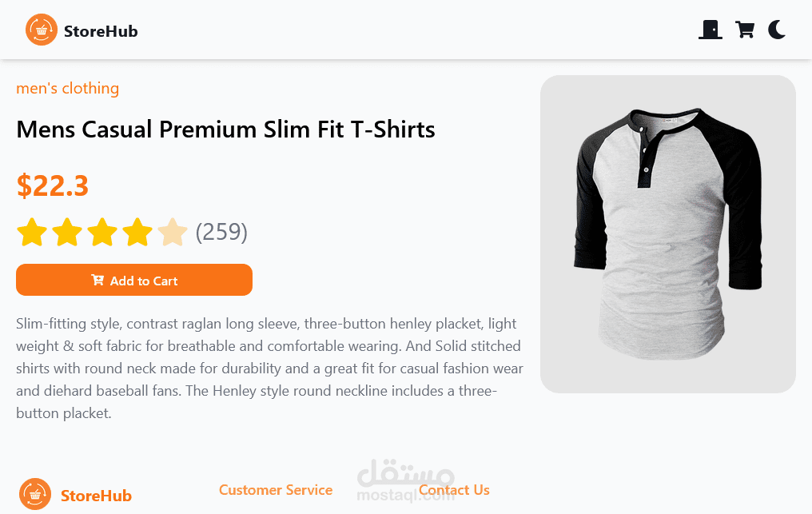812x514 pixels.
Task: Click the fourth rating star
Action: point(137,233)
